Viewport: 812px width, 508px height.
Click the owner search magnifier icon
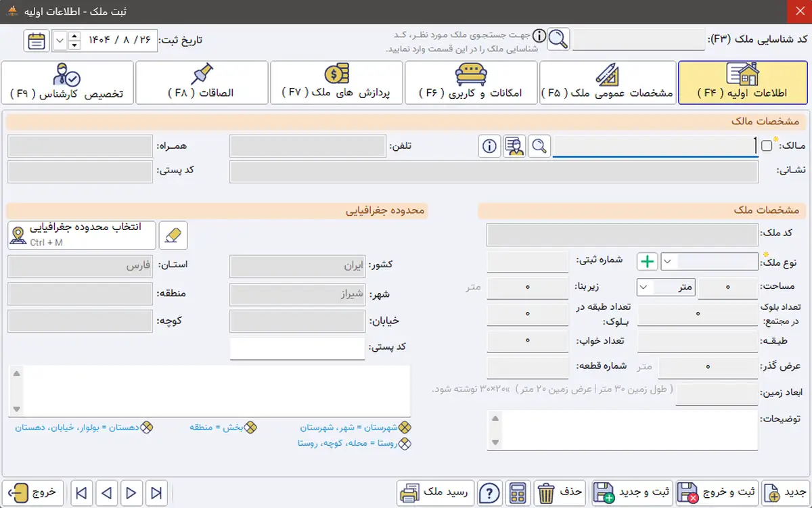tap(539, 146)
